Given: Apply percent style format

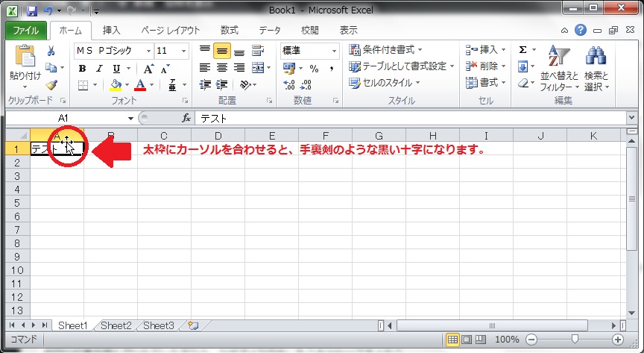Looking at the screenshot, I should pos(315,69).
